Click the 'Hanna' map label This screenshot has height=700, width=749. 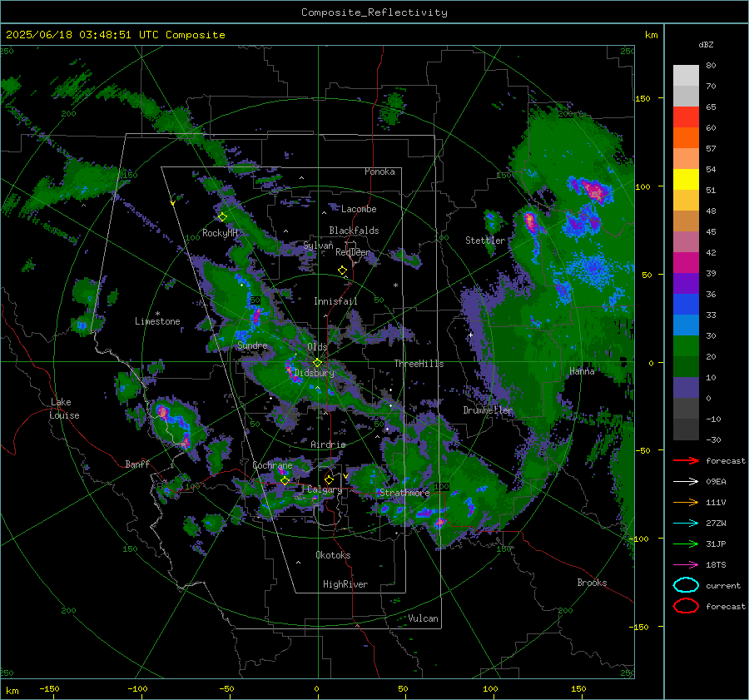coord(582,371)
